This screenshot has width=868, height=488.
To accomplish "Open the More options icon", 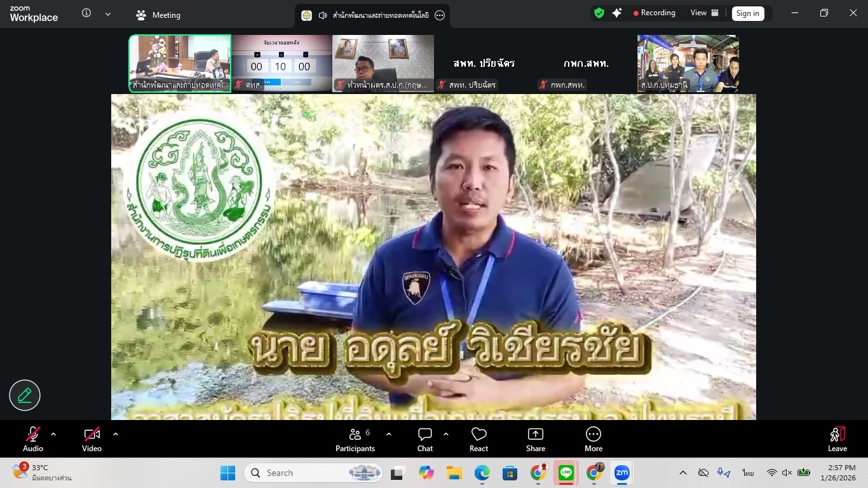I will click(x=593, y=434).
